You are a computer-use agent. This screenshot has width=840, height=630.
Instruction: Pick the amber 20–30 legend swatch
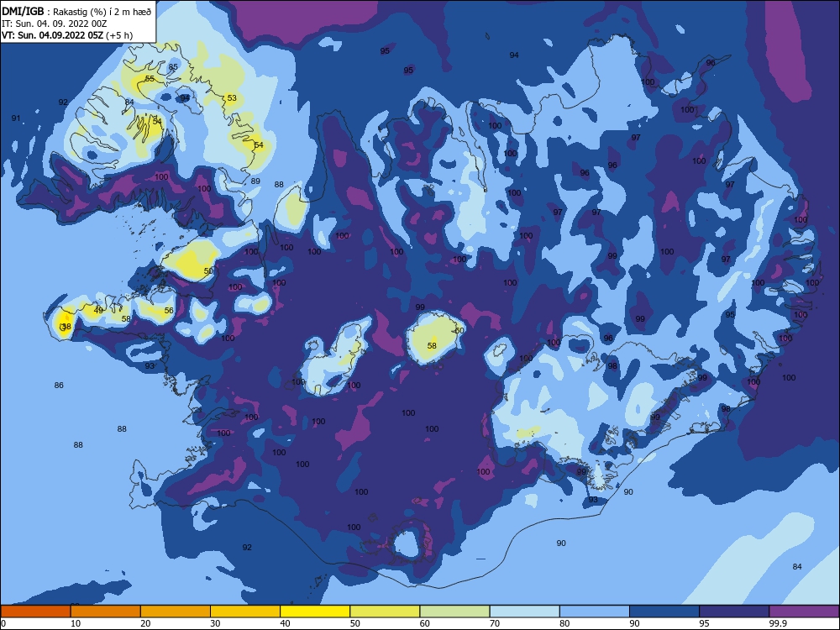(176, 612)
